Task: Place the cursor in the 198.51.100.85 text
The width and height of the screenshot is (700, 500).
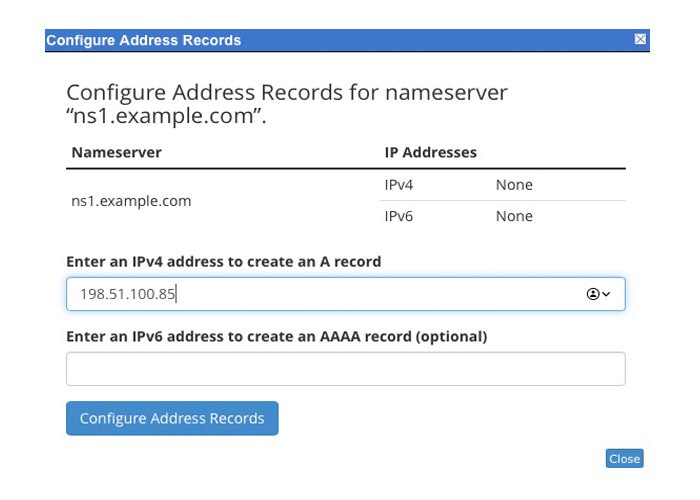Action: click(128, 294)
